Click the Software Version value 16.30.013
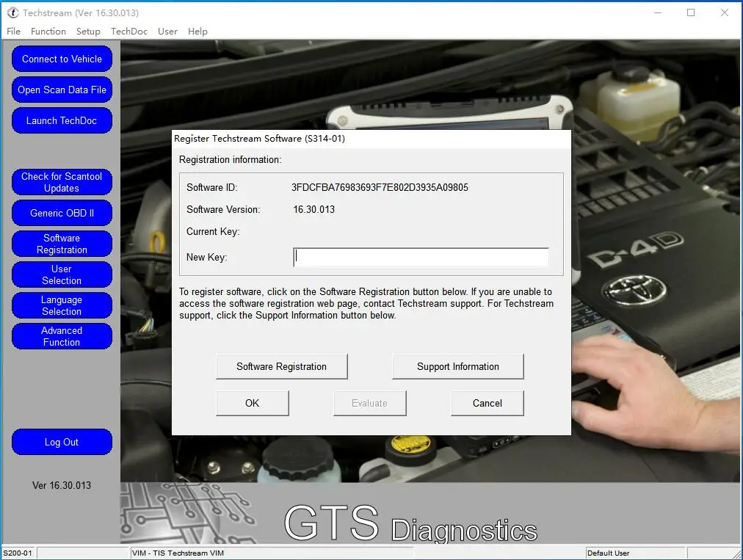 313,209
